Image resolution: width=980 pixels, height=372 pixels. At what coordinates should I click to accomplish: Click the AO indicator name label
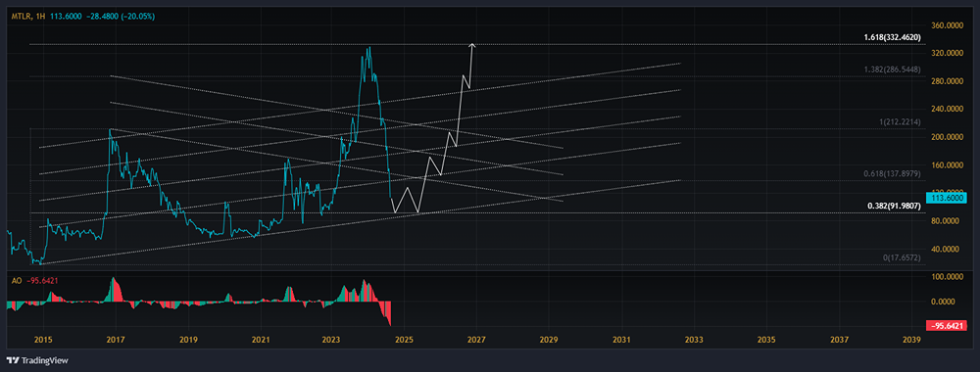17,281
